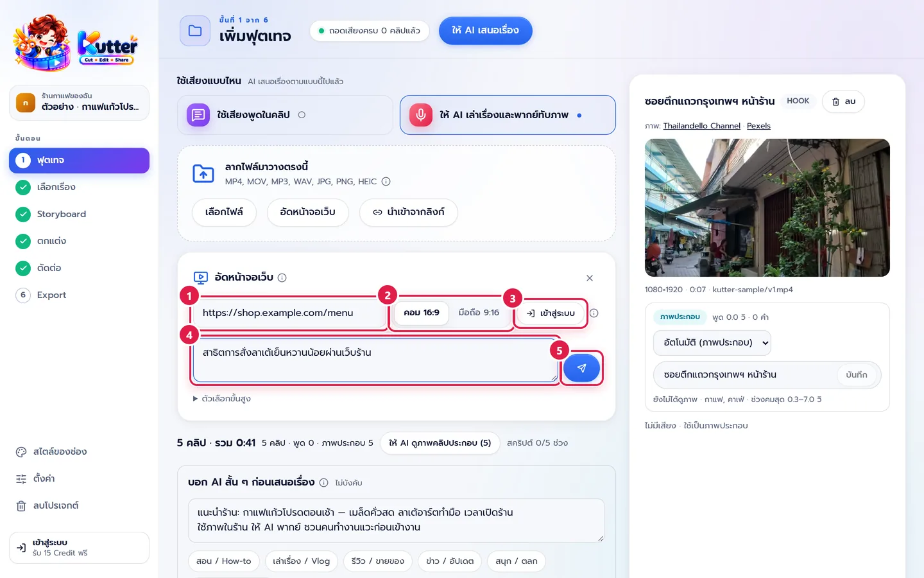Click the info icon next to อัดหน้าจอเว็บ
Viewport: 924px width, 578px height.
(x=282, y=277)
